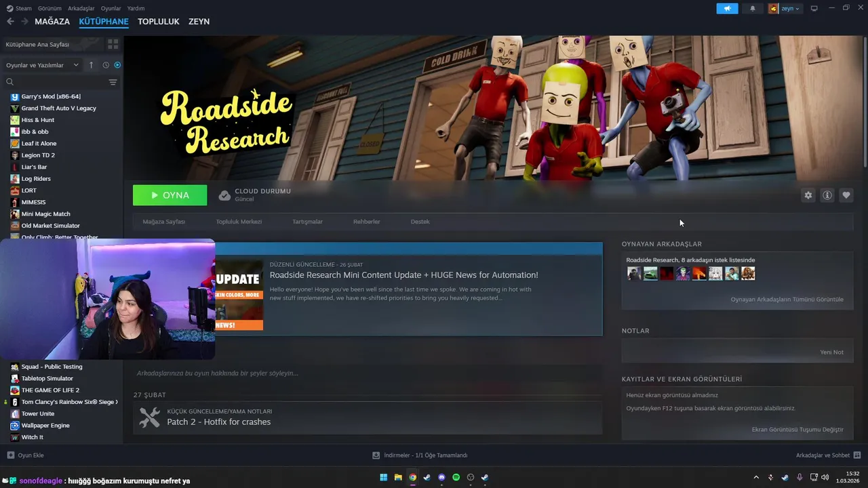
Task: Select Tabletop Simulator in library
Action: pos(47,378)
